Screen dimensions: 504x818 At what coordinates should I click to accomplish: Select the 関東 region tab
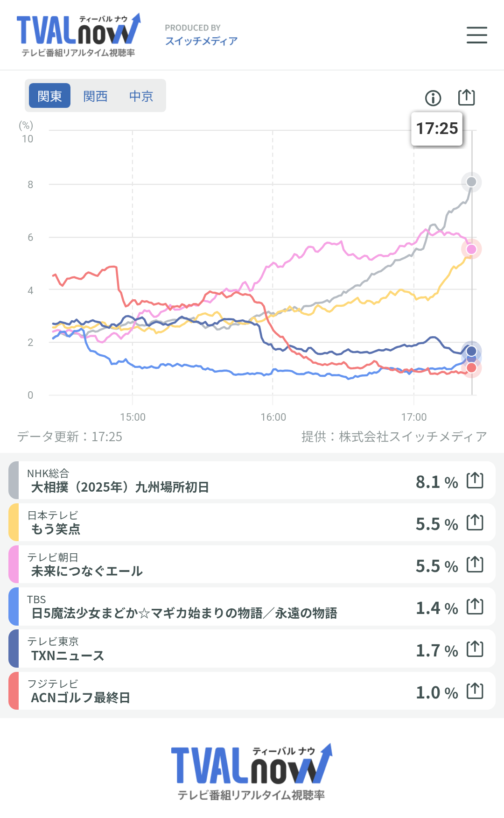[49, 96]
